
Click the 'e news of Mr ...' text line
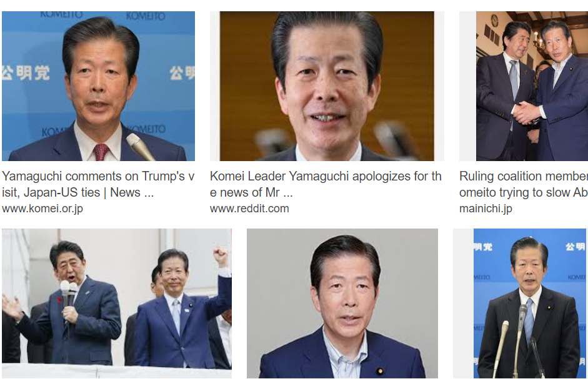coord(251,192)
